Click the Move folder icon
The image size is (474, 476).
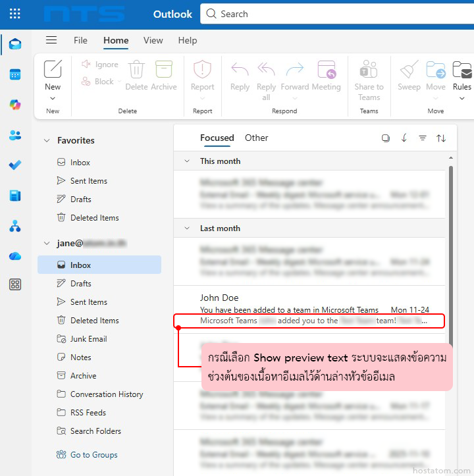click(436, 69)
